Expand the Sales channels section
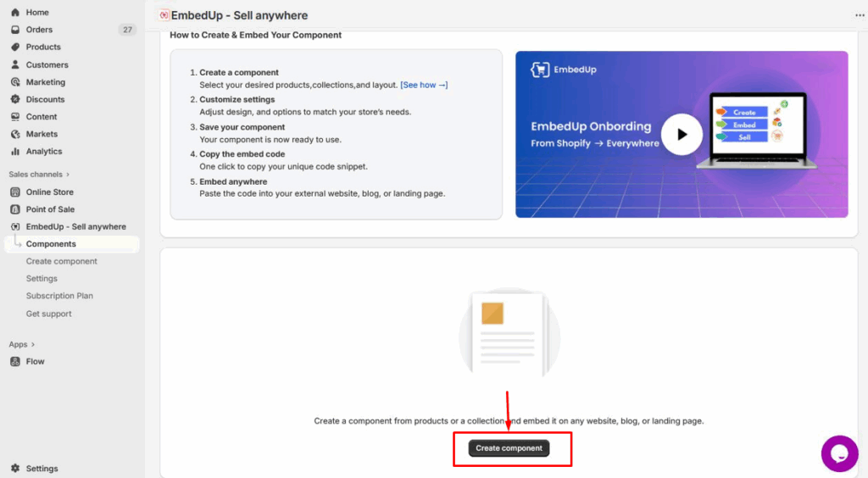This screenshot has width=868, height=478. click(x=68, y=175)
